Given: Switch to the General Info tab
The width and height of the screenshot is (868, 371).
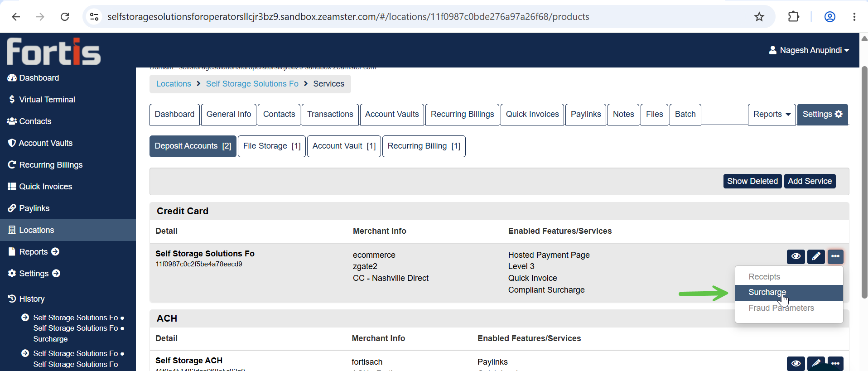Looking at the screenshot, I should 229,114.
